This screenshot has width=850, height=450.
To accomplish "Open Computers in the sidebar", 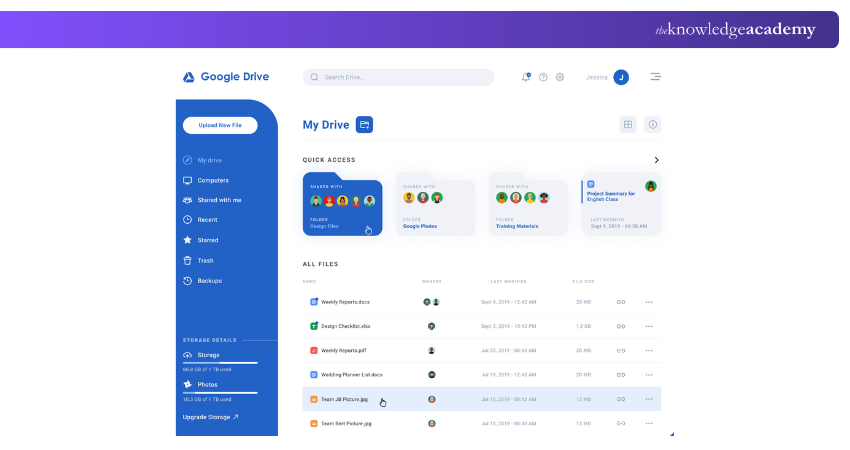I will point(206,181).
